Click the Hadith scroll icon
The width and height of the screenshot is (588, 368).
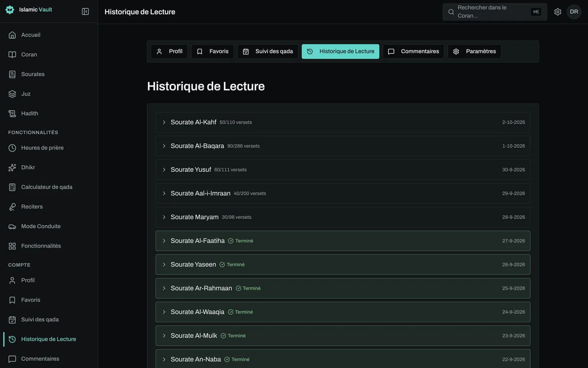tap(12, 113)
